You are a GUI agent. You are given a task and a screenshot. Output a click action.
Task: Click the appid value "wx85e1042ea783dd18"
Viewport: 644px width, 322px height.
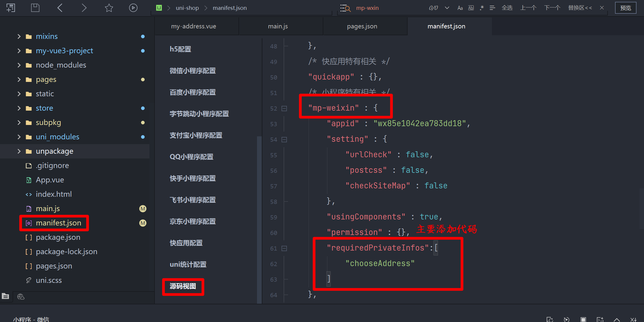(420, 123)
